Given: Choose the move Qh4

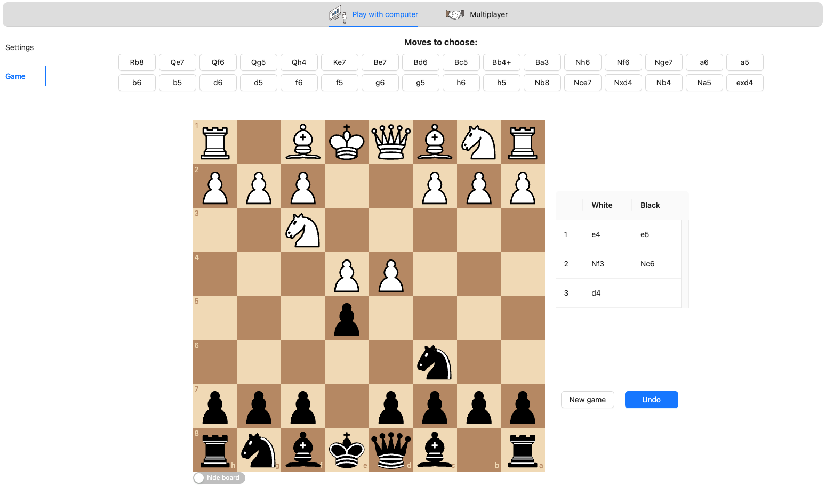Looking at the screenshot, I should pos(299,62).
